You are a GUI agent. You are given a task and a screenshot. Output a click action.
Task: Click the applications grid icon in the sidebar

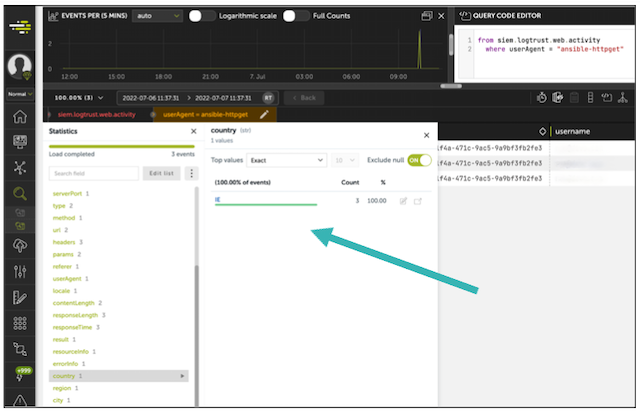[x=18, y=324]
